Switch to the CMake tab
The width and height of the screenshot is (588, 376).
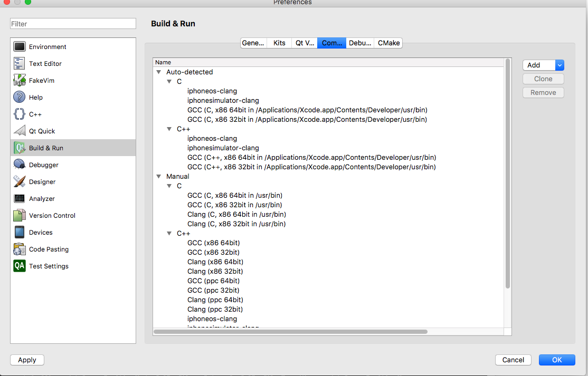[x=388, y=43]
